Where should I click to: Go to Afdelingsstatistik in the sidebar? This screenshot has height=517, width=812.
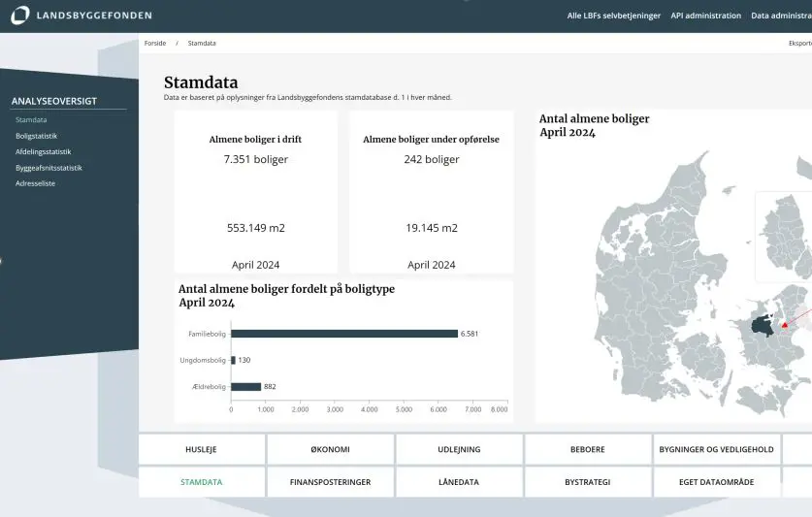tap(43, 151)
